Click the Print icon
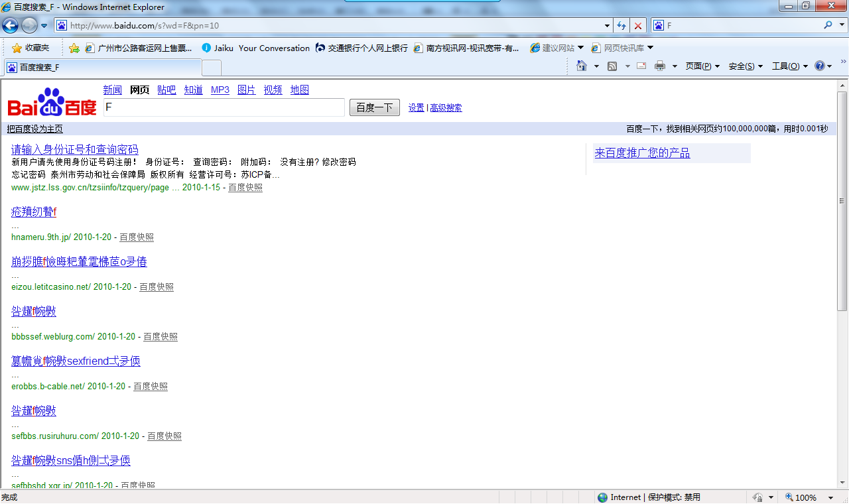This screenshot has width=849, height=504. point(660,66)
